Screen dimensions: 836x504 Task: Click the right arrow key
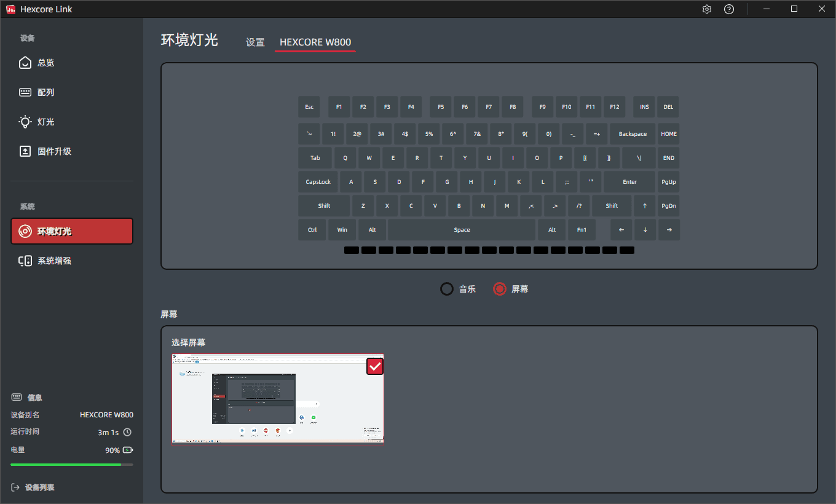click(x=669, y=230)
